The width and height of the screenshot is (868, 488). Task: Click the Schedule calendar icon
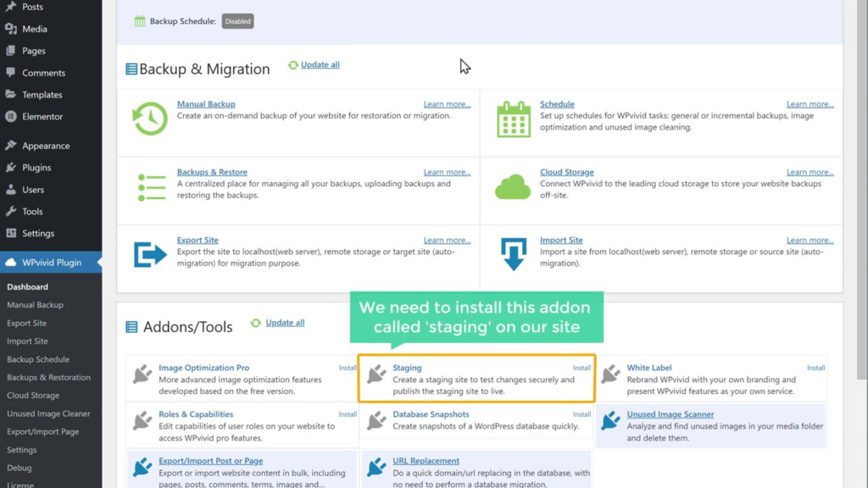click(513, 119)
